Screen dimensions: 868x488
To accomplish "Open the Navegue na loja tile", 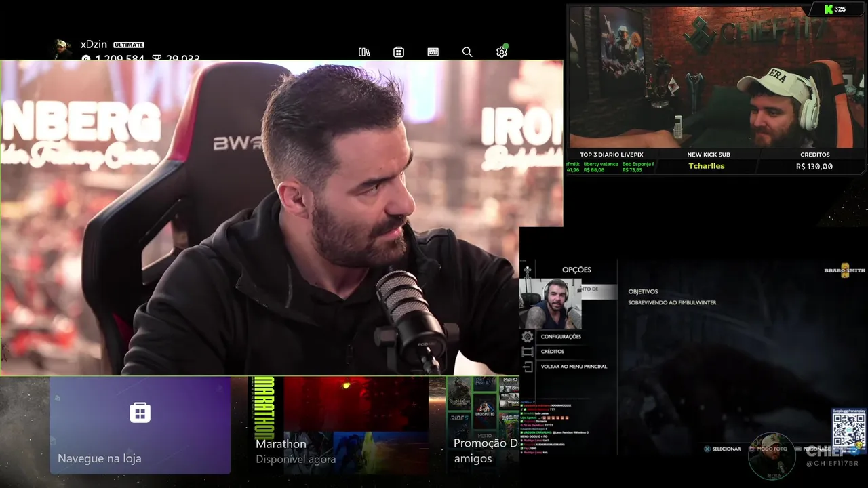I will [140, 426].
